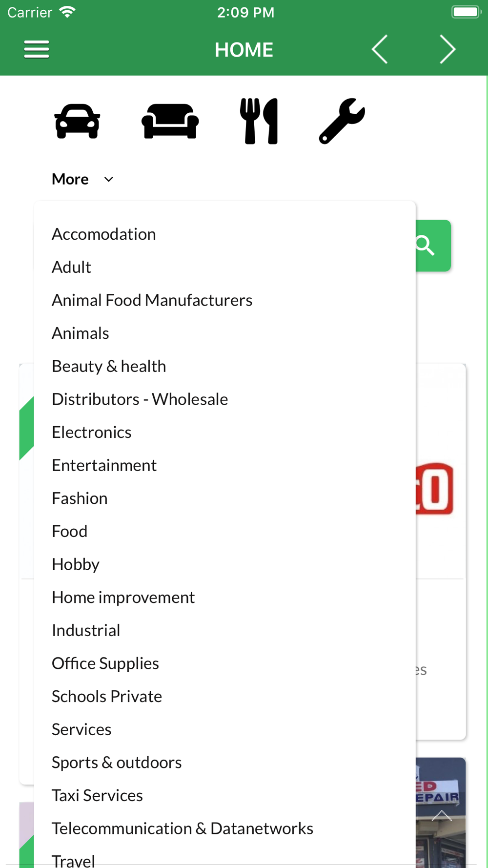Open the Home improvement category

123,598
